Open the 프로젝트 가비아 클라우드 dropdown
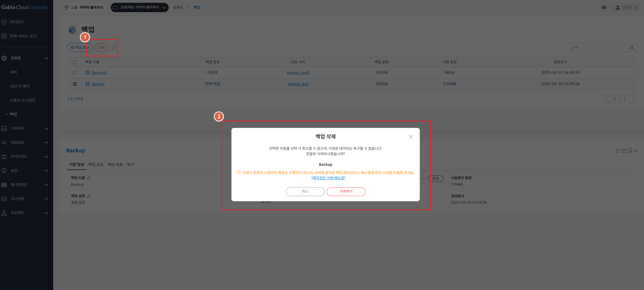Viewport: 644px width, 290px height. tap(140, 7)
